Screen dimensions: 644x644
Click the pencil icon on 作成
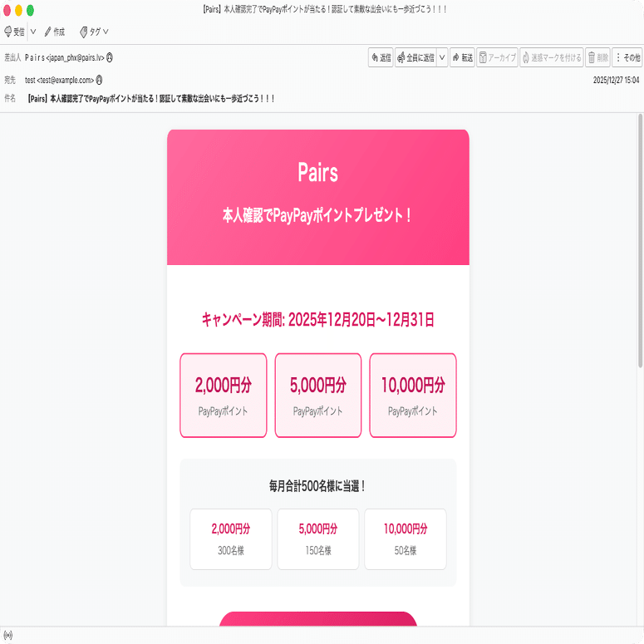pos(48,32)
